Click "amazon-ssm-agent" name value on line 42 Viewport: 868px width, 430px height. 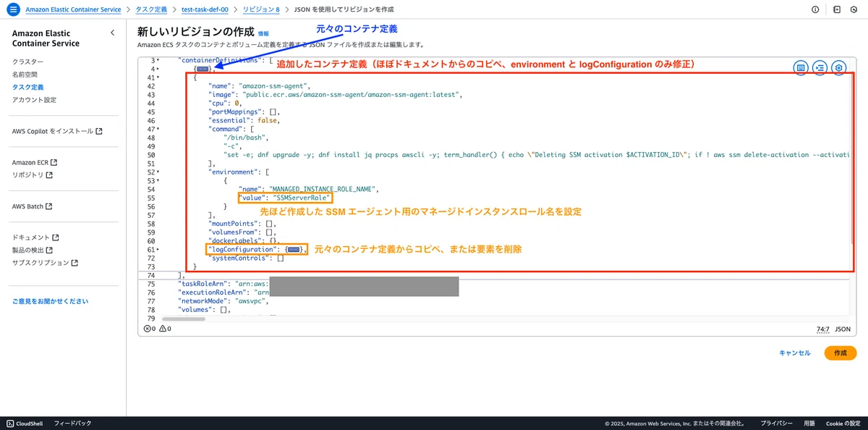pos(273,86)
